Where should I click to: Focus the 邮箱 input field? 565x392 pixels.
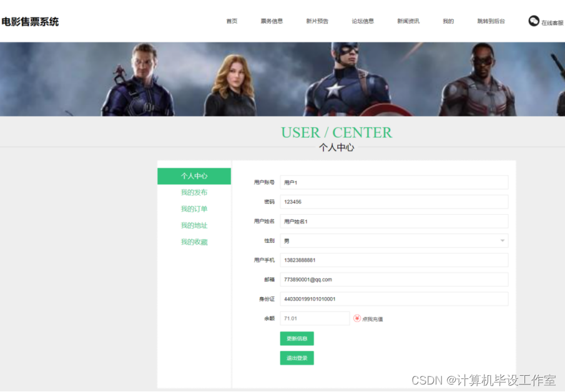point(394,280)
